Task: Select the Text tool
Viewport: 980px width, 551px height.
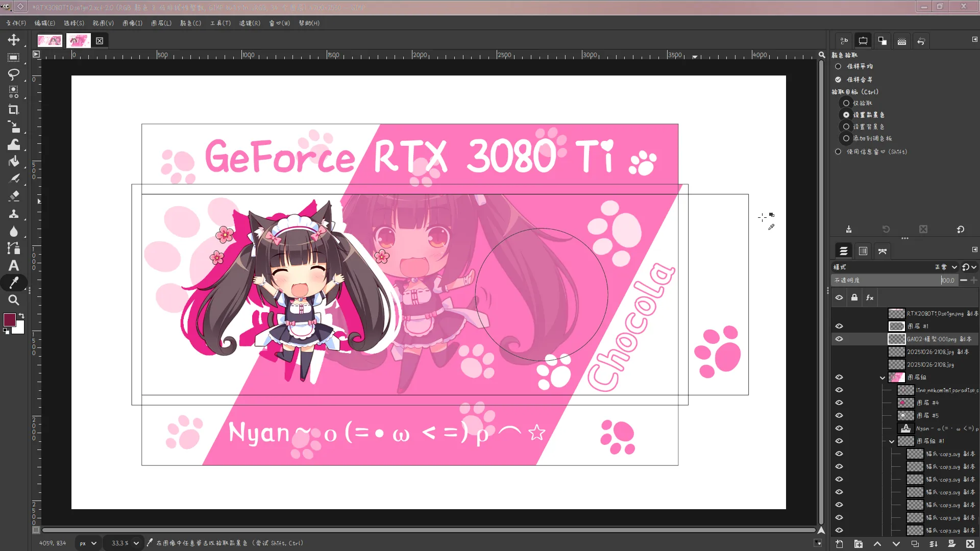Action: 14,265
